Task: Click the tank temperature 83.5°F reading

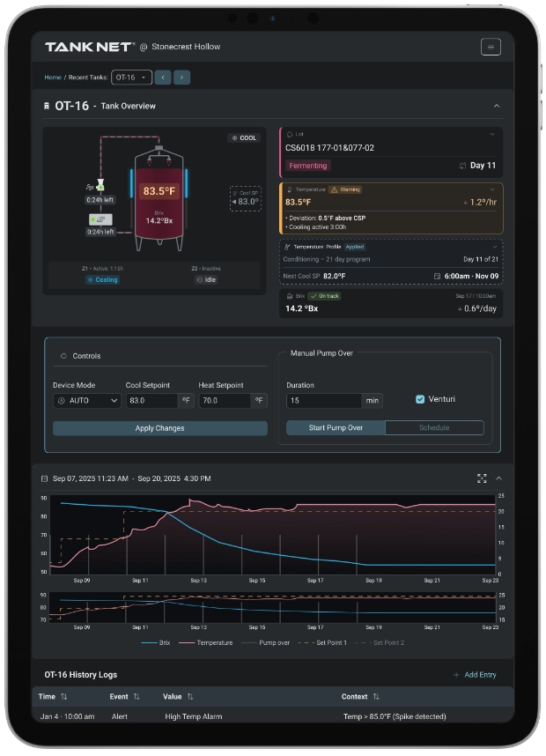Action: click(159, 191)
